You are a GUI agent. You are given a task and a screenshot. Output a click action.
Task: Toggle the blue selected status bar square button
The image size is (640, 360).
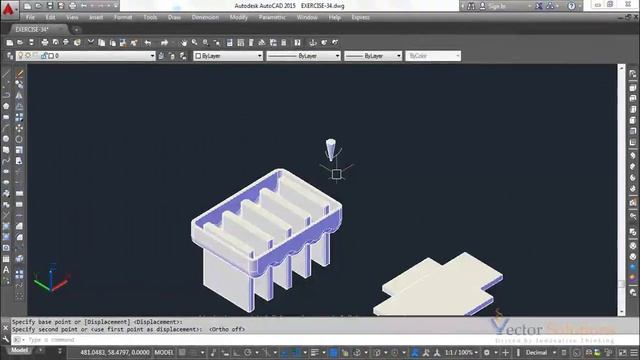[x=333, y=352]
